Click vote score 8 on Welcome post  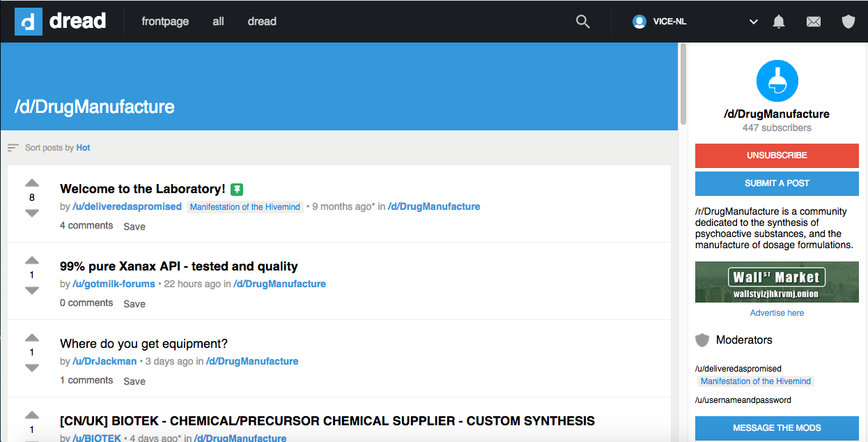click(x=32, y=198)
